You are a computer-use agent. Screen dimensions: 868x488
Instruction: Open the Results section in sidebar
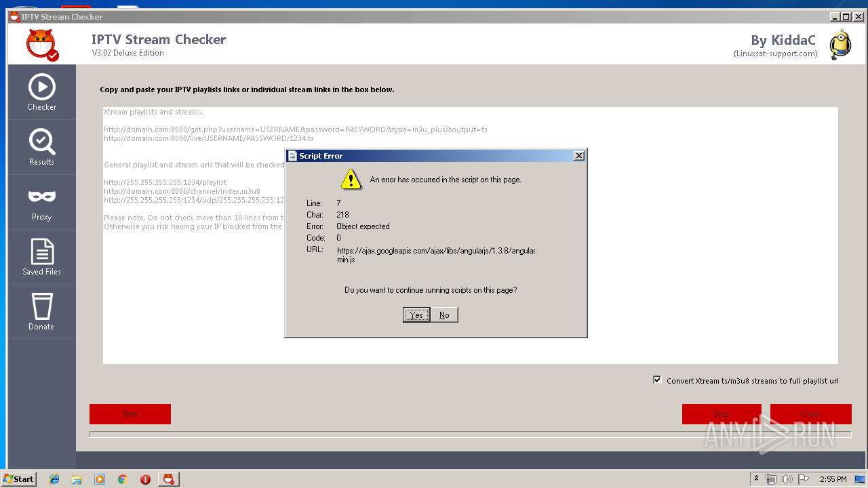click(42, 147)
